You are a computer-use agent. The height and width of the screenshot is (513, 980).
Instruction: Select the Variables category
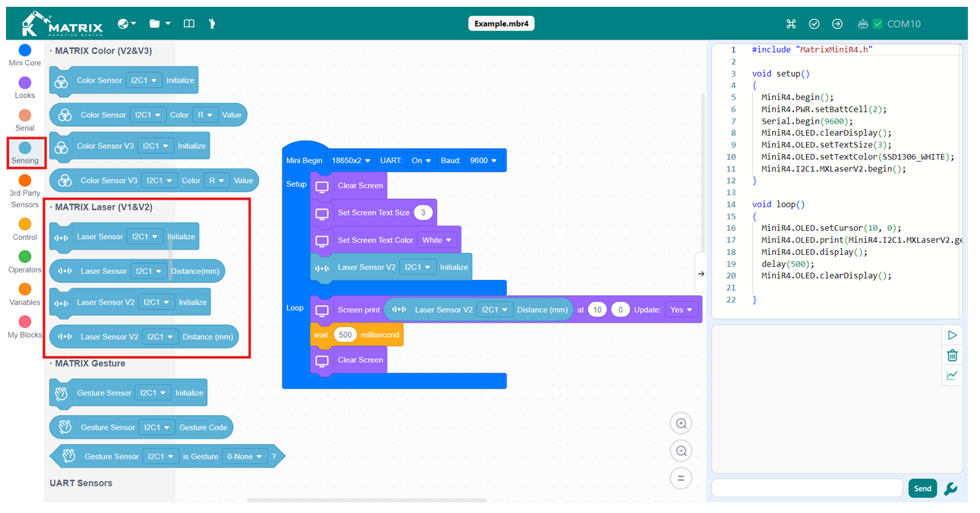25,294
